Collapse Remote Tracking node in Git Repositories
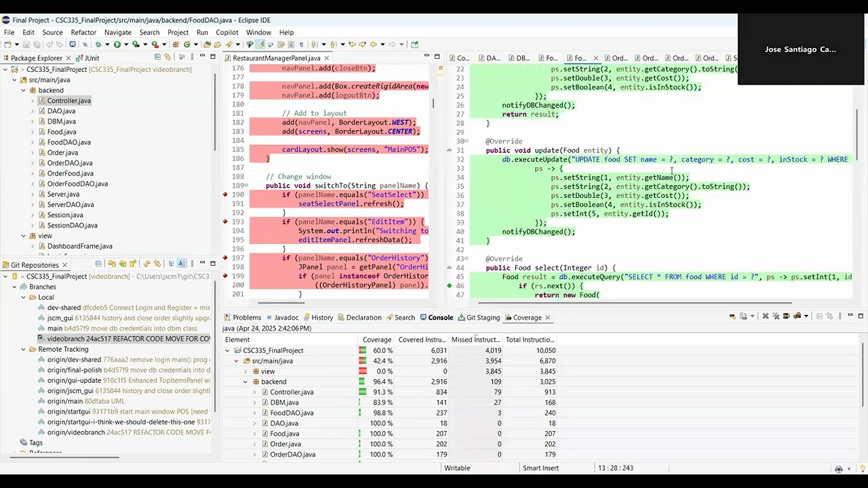The image size is (868, 488). point(22,349)
